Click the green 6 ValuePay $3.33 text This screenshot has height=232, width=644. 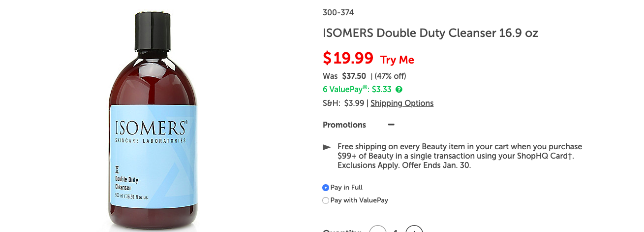pyautogui.click(x=357, y=90)
